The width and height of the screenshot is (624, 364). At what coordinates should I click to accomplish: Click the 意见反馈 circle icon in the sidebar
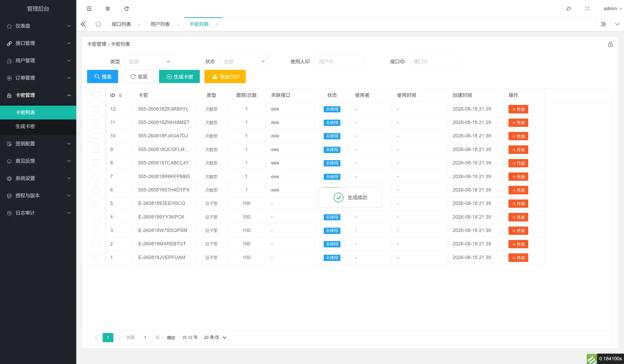pos(9,161)
